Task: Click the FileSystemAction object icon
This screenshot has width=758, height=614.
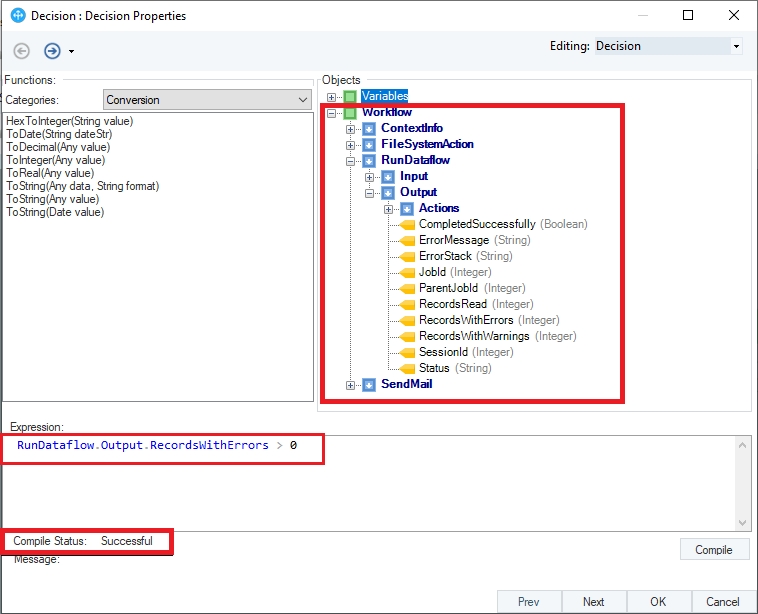Action: (369, 144)
